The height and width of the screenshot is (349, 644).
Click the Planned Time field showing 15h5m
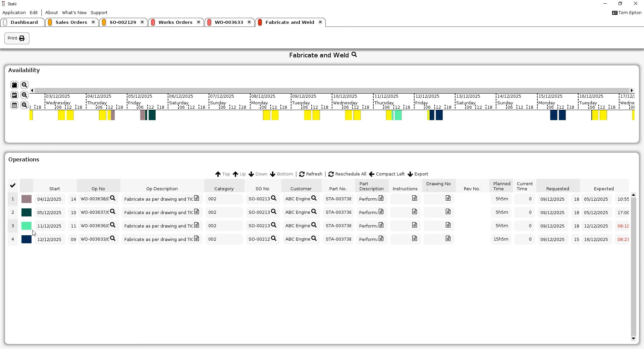(501, 239)
